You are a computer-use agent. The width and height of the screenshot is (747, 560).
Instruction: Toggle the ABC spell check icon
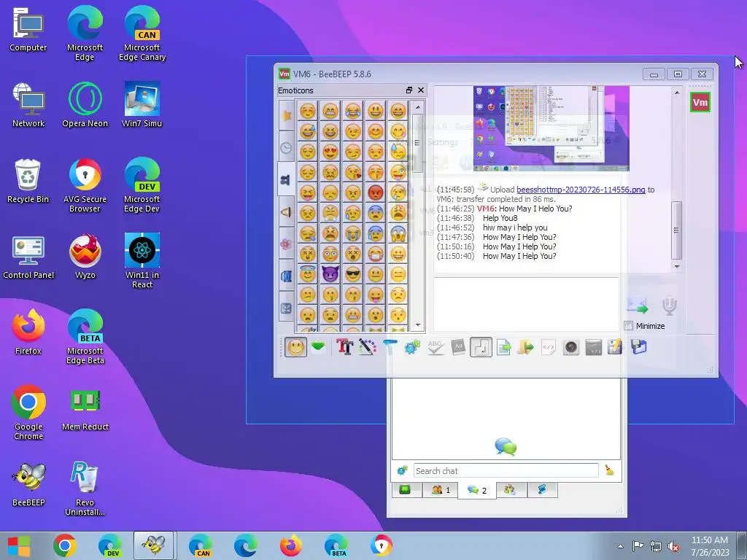coord(436,347)
